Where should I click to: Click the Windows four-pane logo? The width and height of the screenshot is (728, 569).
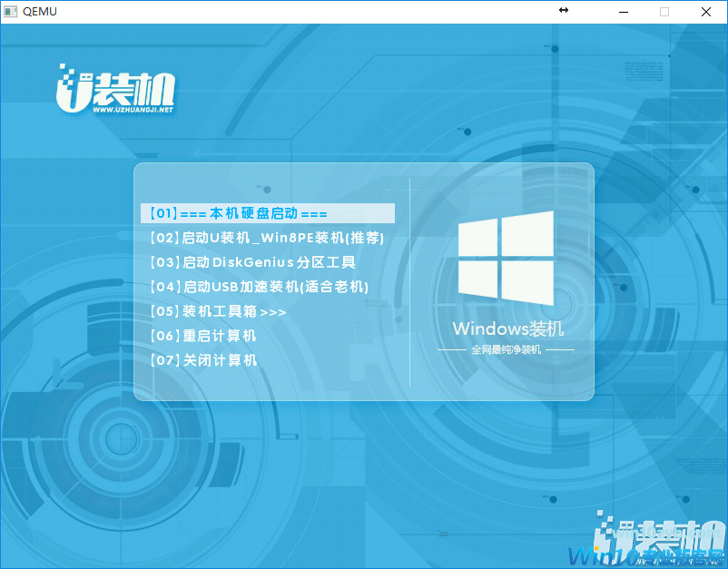click(x=506, y=259)
